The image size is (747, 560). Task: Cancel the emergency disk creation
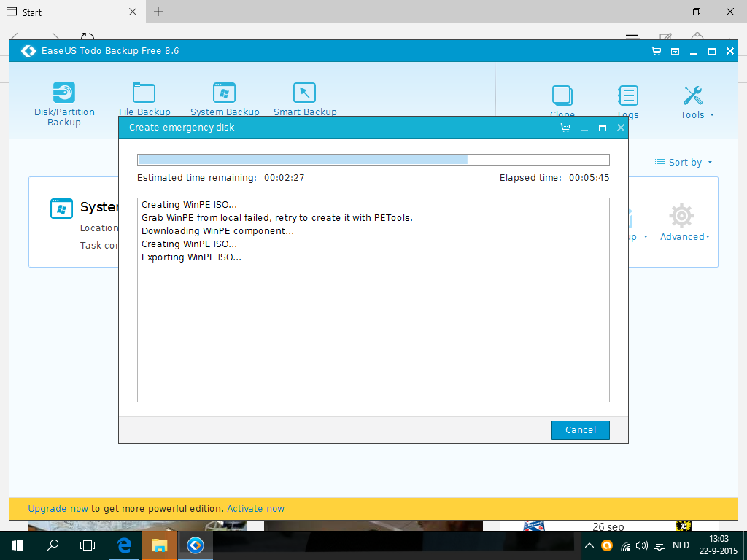580,430
